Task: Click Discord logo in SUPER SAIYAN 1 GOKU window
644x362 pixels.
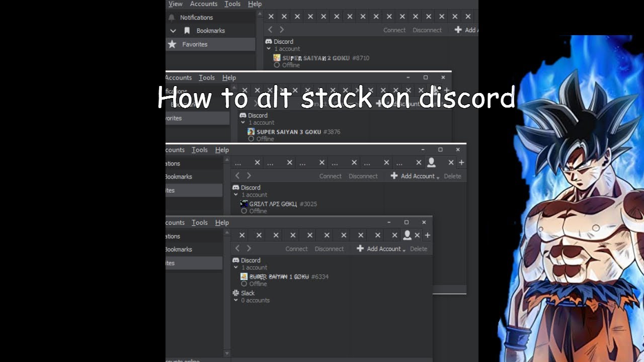Action: pos(235,260)
